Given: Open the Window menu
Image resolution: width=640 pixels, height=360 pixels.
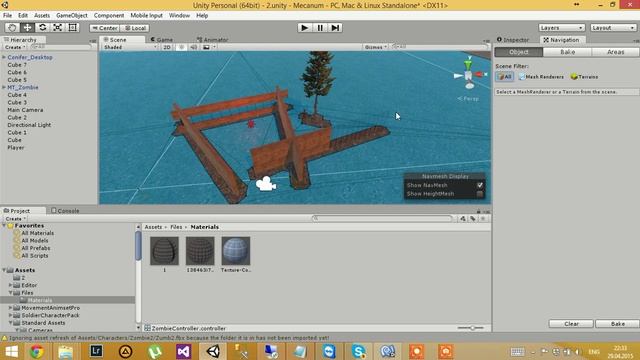Looking at the screenshot, I should tap(179, 16).
